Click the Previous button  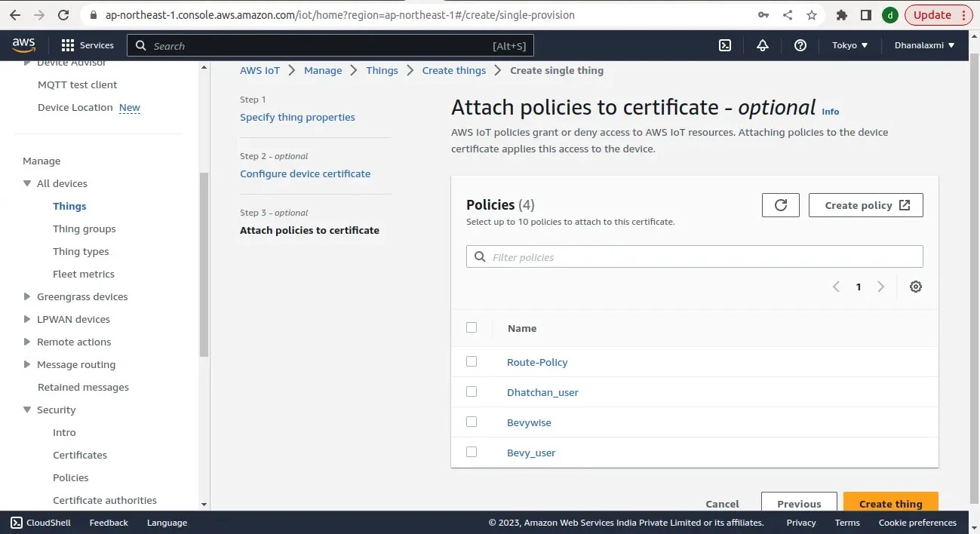(x=799, y=502)
